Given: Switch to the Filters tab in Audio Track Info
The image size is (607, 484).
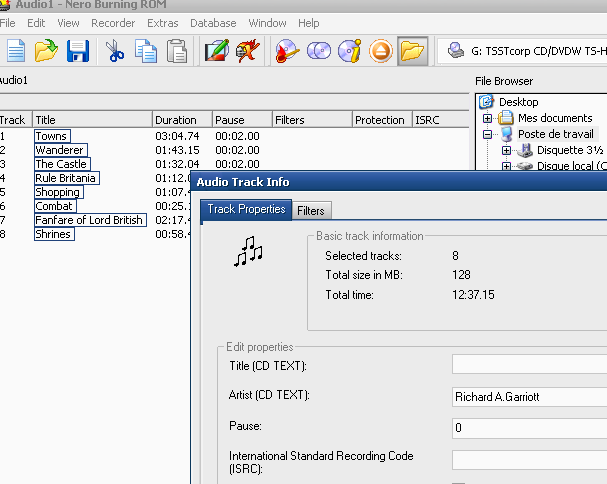Looking at the screenshot, I should tap(311, 211).
